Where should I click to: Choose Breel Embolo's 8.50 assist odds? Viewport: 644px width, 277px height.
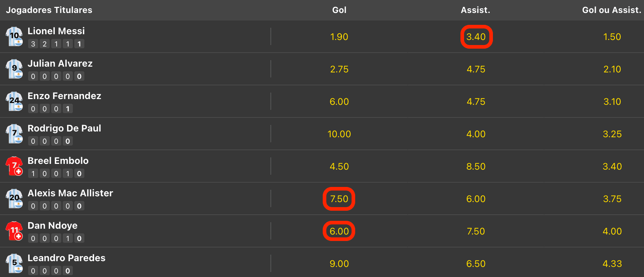tap(476, 166)
